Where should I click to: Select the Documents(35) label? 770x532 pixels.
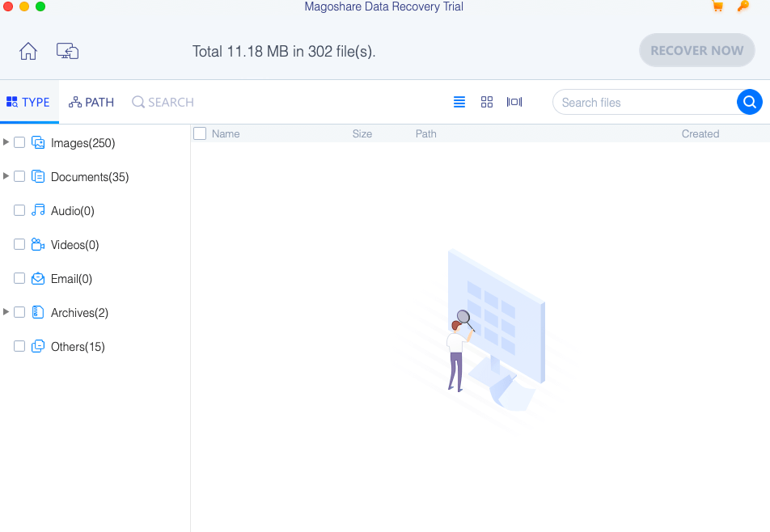tap(90, 177)
